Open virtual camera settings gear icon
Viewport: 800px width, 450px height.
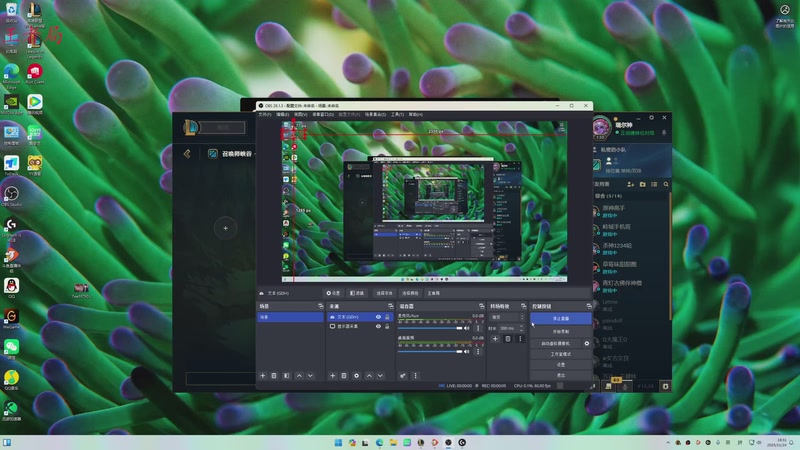tap(587, 343)
